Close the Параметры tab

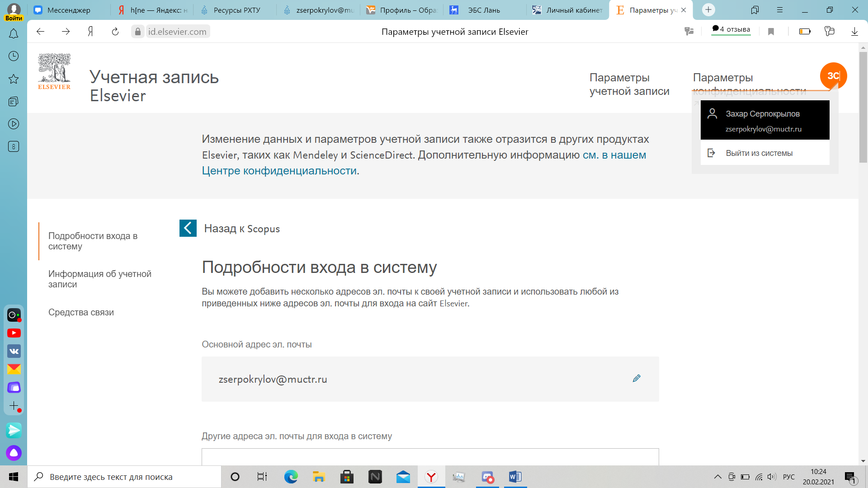pyautogui.click(x=684, y=10)
